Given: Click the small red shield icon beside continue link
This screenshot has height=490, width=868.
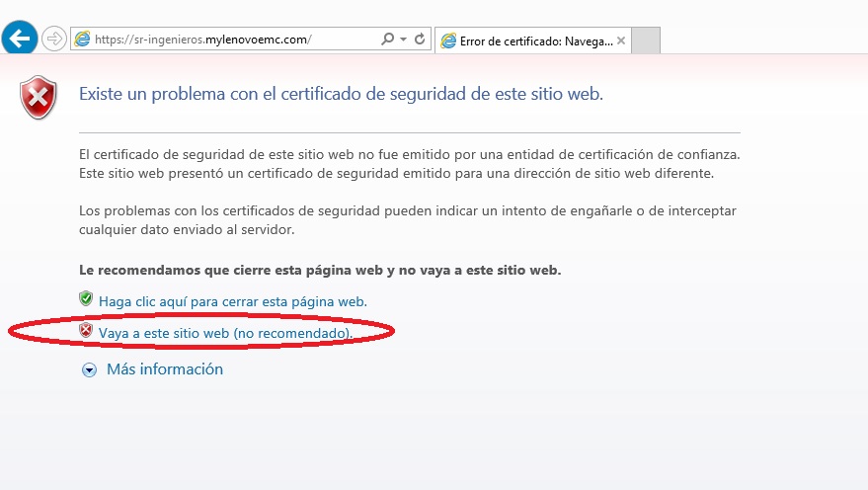Looking at the screenshot, I should click(86, 330).
